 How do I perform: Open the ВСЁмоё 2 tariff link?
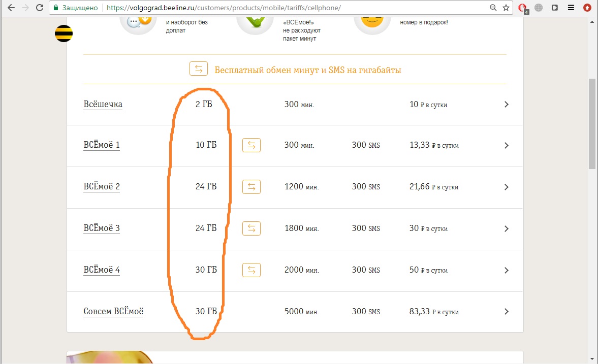coord(102,186)
